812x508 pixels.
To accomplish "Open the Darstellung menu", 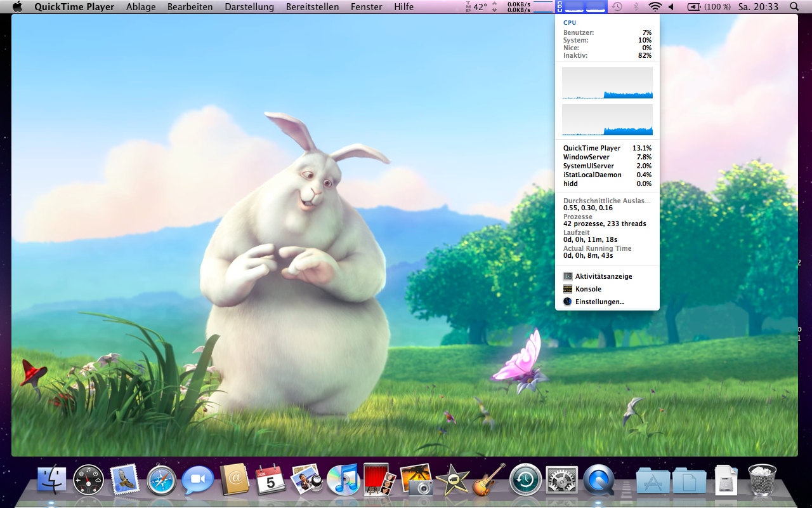I will tap(249, 7).
